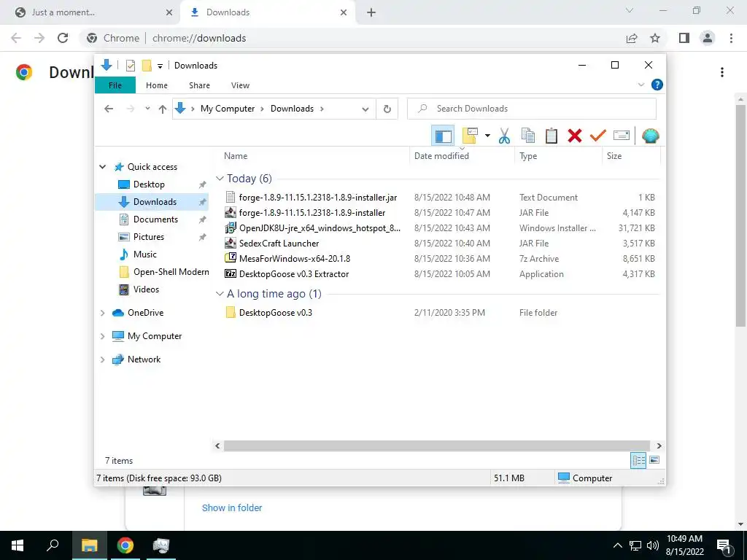This screenshot has width=747, height=560.
Task: Click the orange checkmark Properties icon
Action: (598, 136)
